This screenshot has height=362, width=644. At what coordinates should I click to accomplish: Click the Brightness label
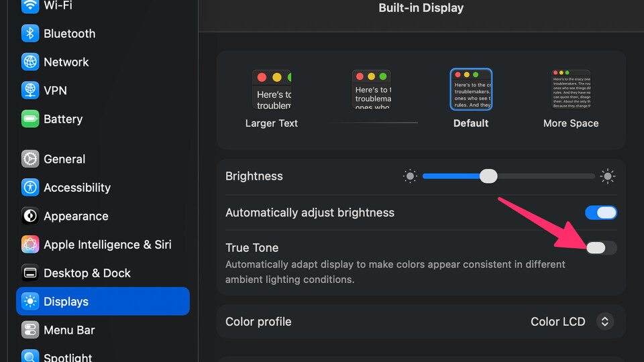[254, 176]
